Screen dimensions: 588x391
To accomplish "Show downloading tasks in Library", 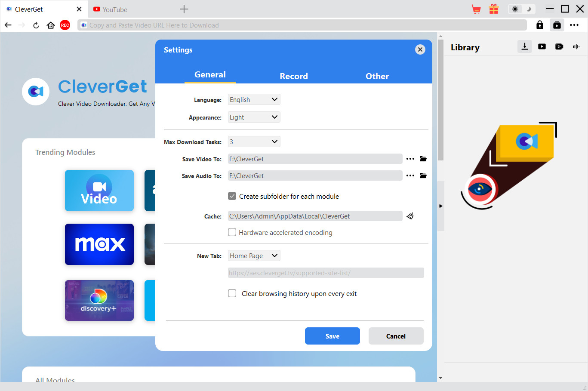I will [525, 46].
